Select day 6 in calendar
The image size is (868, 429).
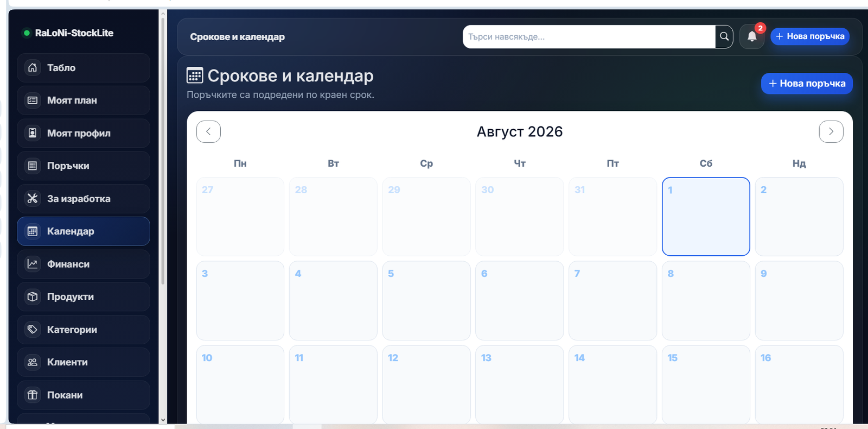tap(520, 301)
